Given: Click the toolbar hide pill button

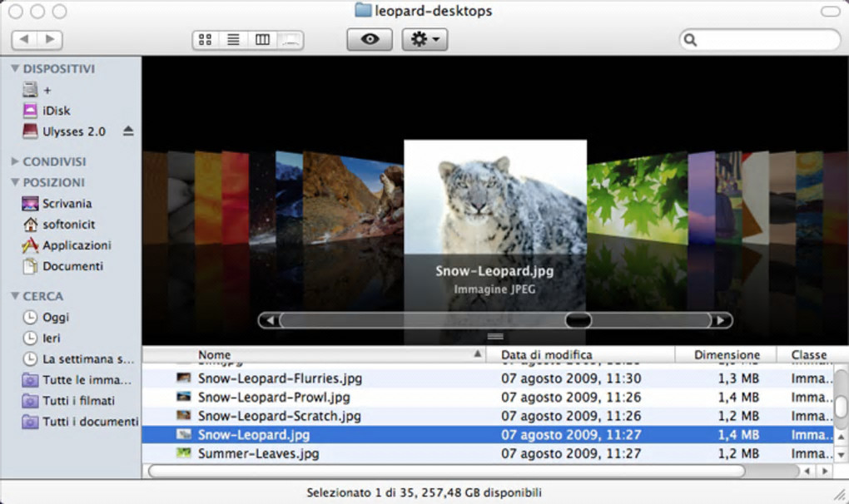Looking at the screenshot, I should pyautogui.click(x=830, y=12).
